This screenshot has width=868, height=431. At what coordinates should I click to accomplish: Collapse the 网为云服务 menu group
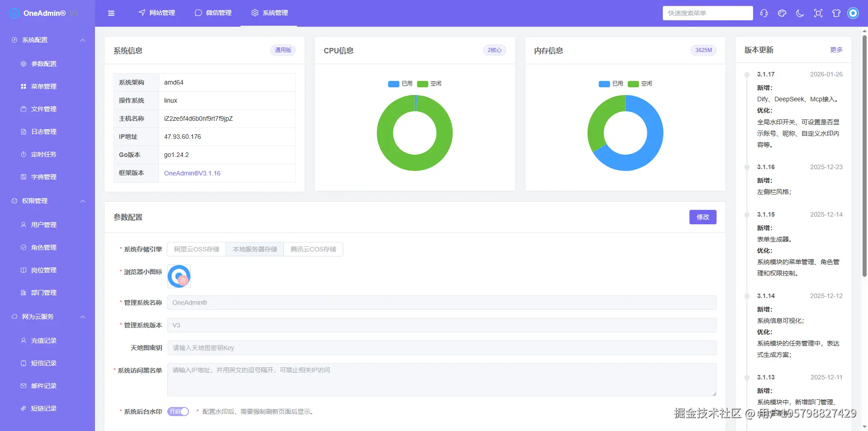pos(47,317)
